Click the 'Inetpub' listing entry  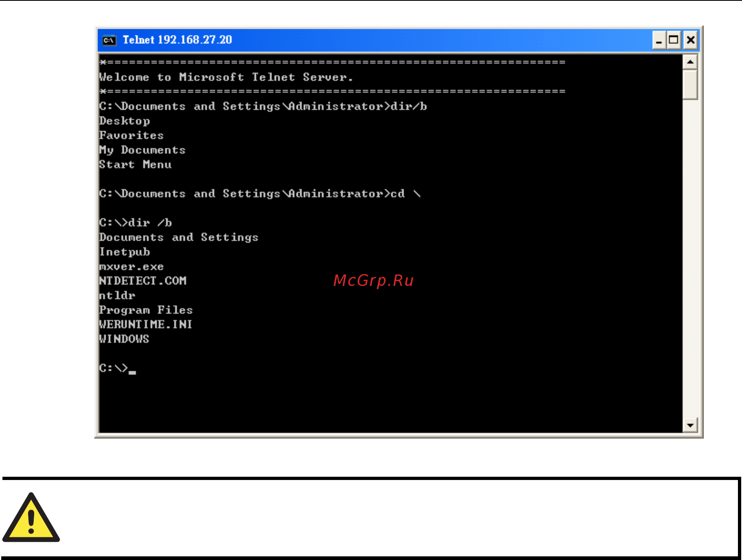pyautogui.click(x=124, y=252)
